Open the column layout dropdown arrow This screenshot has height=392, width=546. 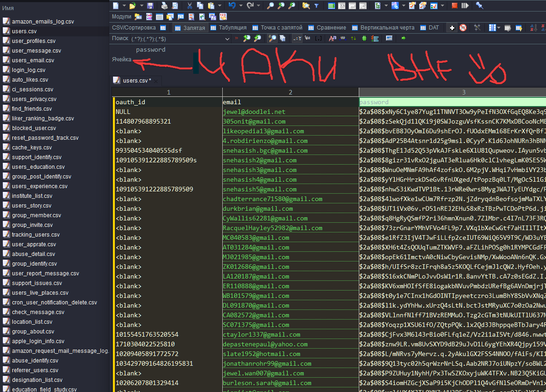coord(499,28)
